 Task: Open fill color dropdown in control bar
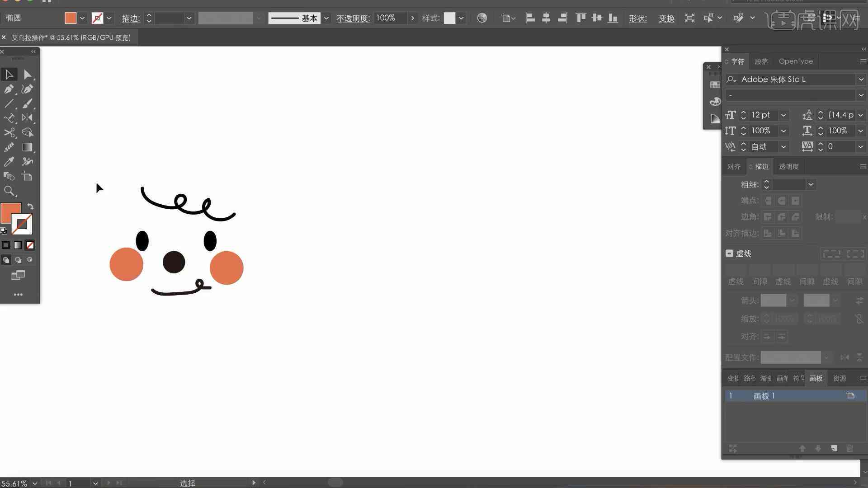82,18
